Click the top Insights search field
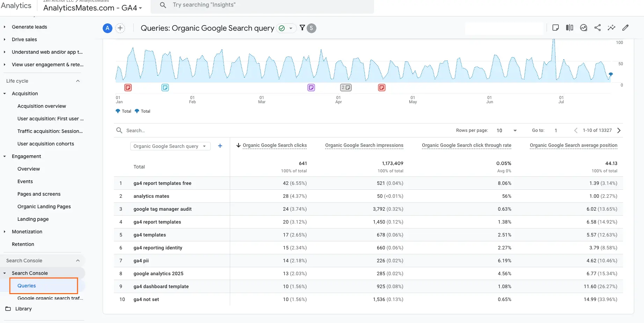Viewport: 644px width, 323px height. (262, 5)
